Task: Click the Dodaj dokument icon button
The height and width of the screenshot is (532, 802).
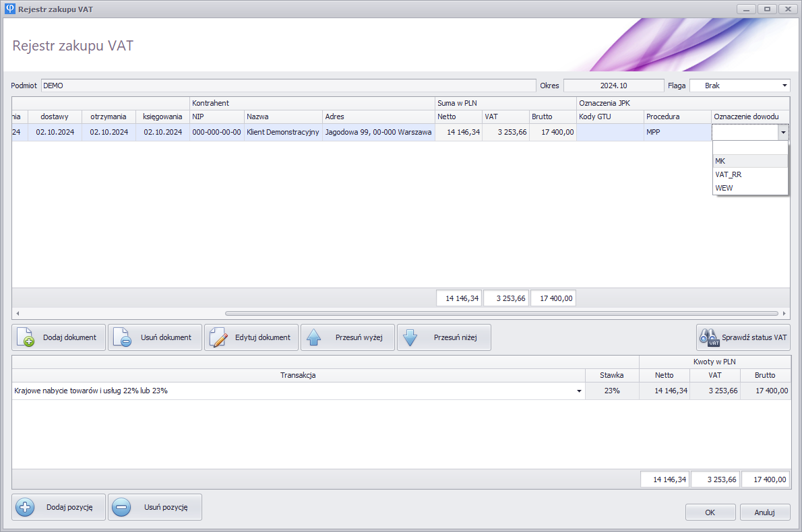Action: pyautogui.click(x=25, y=337)
